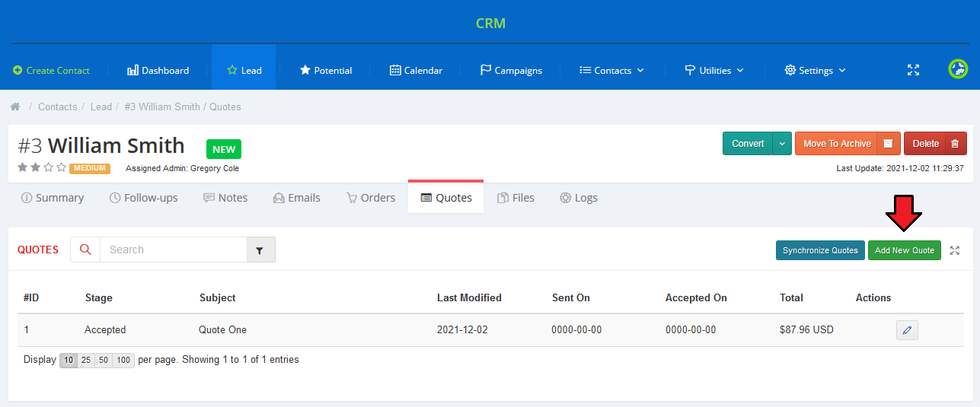
Task: Sort by the Total column header
Action: pyautogui.click(x=792, y=298)
